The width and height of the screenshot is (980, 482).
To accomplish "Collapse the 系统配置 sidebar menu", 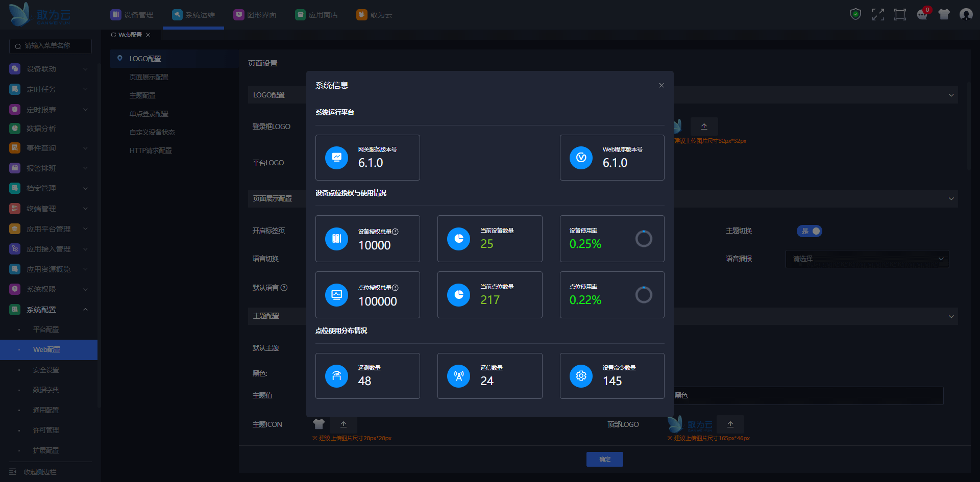I will click(x=85, y=310).
